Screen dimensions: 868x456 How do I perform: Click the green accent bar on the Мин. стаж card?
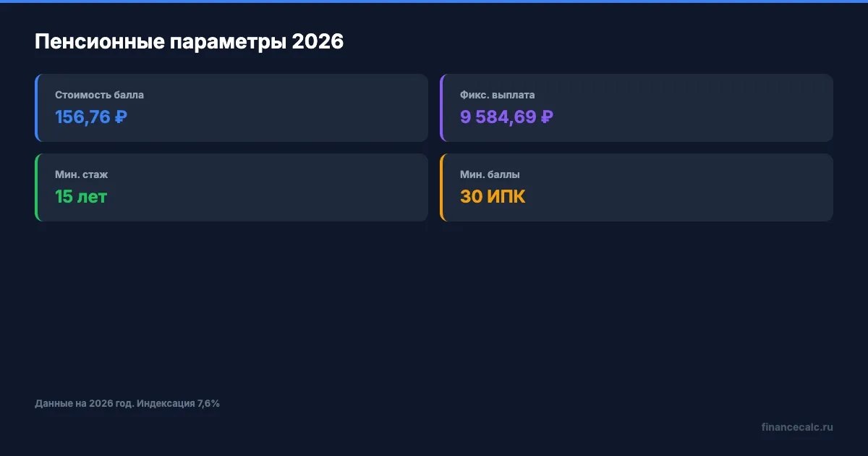(x=36, y=187)
